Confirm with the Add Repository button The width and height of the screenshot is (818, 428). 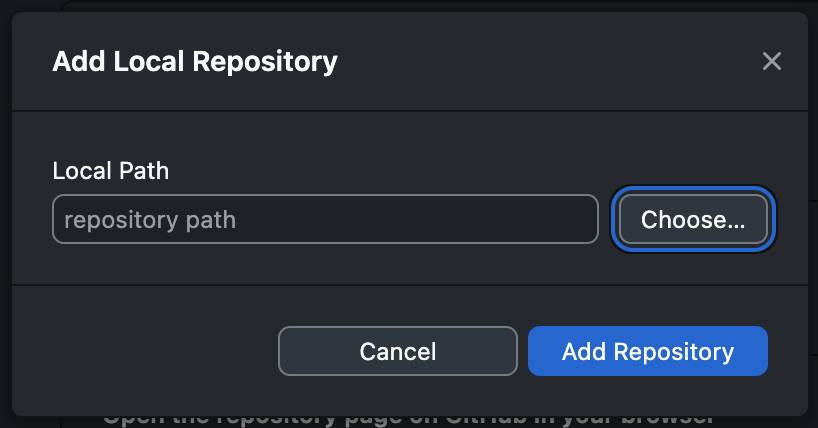[x=648, y=351]
